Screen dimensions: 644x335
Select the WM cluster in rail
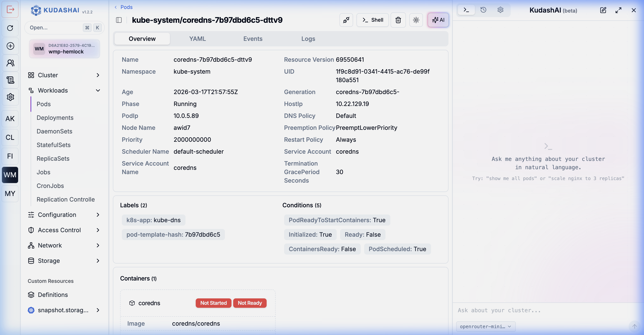click(10, 175)
